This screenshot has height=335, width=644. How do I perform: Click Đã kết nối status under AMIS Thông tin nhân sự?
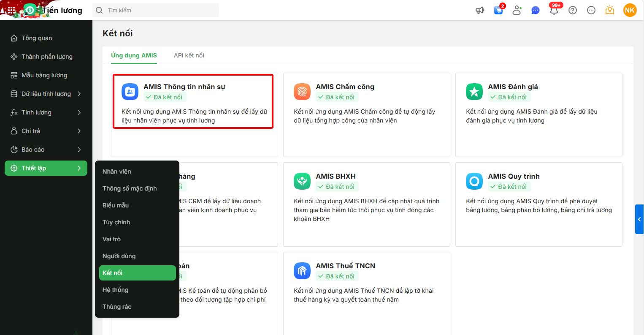[x=165, y=97]
